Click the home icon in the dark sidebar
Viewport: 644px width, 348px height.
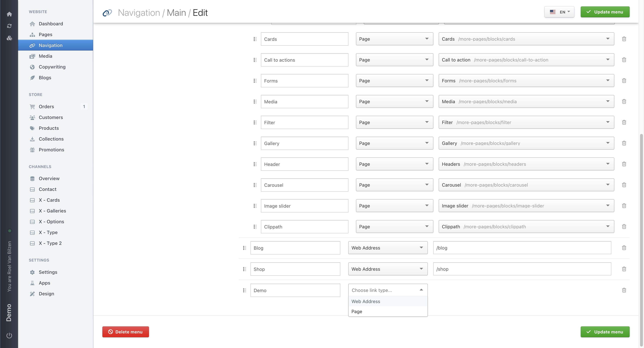[9, 14]
